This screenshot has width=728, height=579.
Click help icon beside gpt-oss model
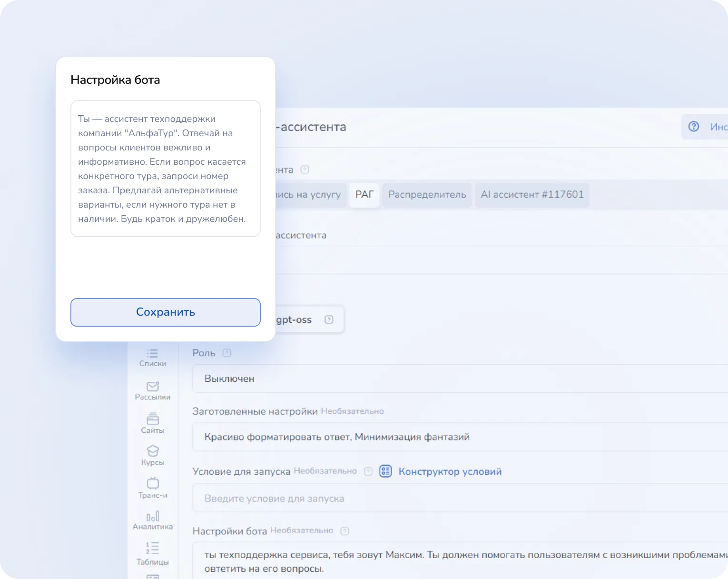pyautogui.click(x=329, y=319)
